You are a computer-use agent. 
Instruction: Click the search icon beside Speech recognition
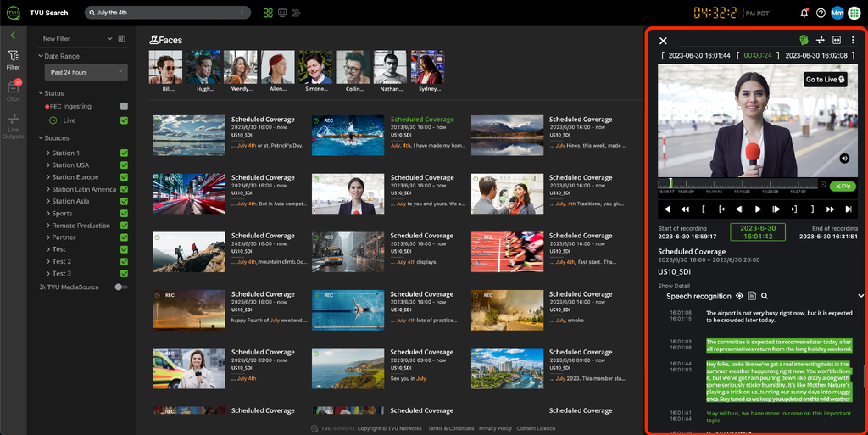pos(764,296)
